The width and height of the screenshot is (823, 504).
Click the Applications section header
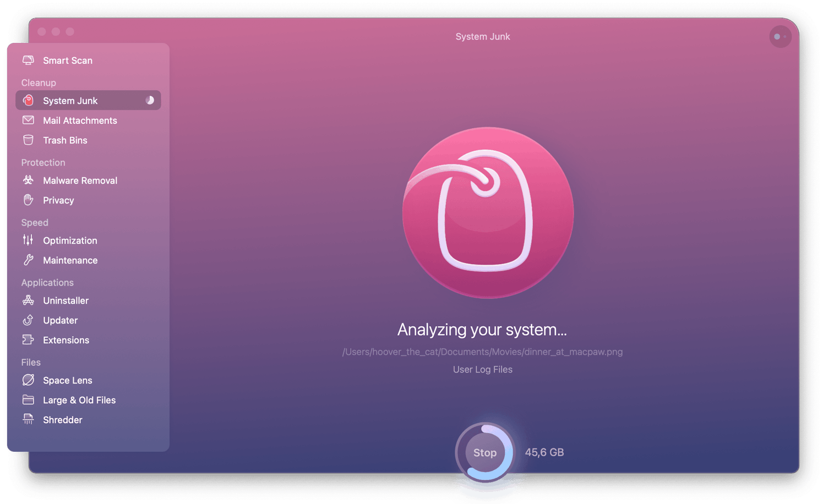coord(47,282)
